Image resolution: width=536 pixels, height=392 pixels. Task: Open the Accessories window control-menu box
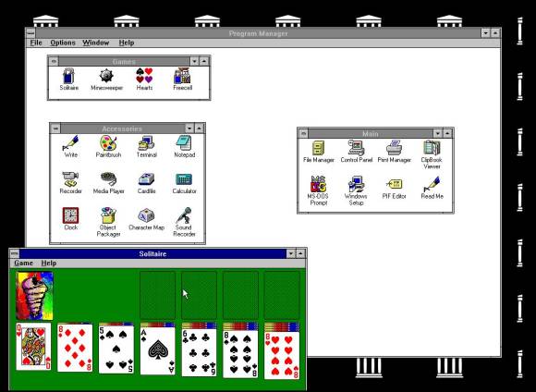pos(55,129)
